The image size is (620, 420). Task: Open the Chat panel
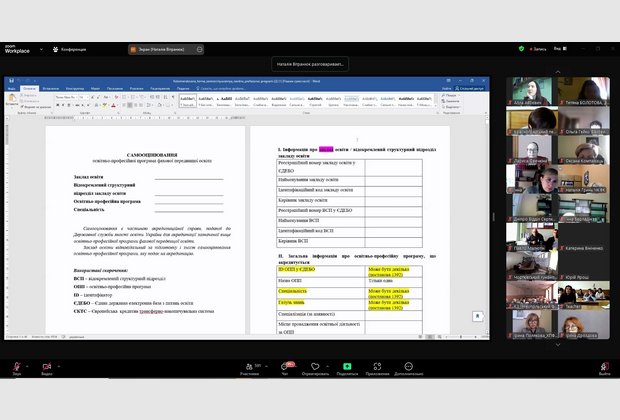click(283, 366)
